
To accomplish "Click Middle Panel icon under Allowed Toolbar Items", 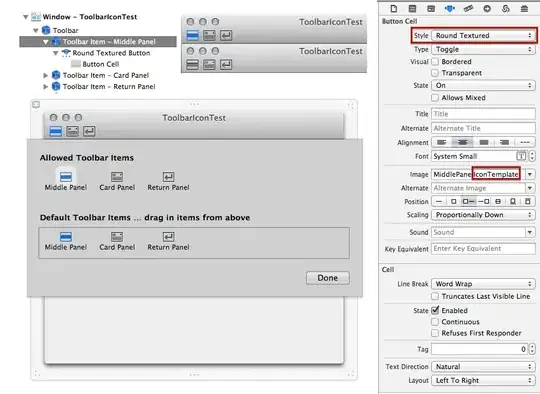I will (66, 177).
